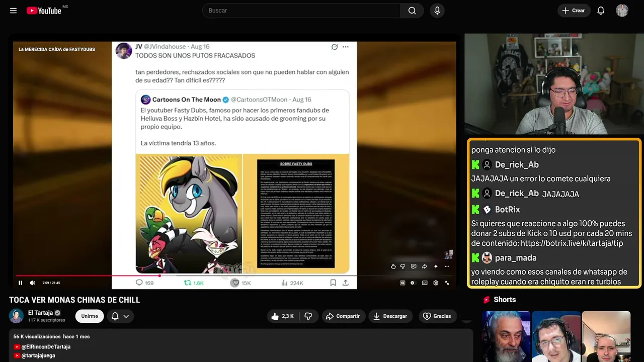The height and width of the screenshot is (362, 644).
Task: Click the video title TOCA VER MONAS CHINAS DE CHILL
Action: click(74, 300)
